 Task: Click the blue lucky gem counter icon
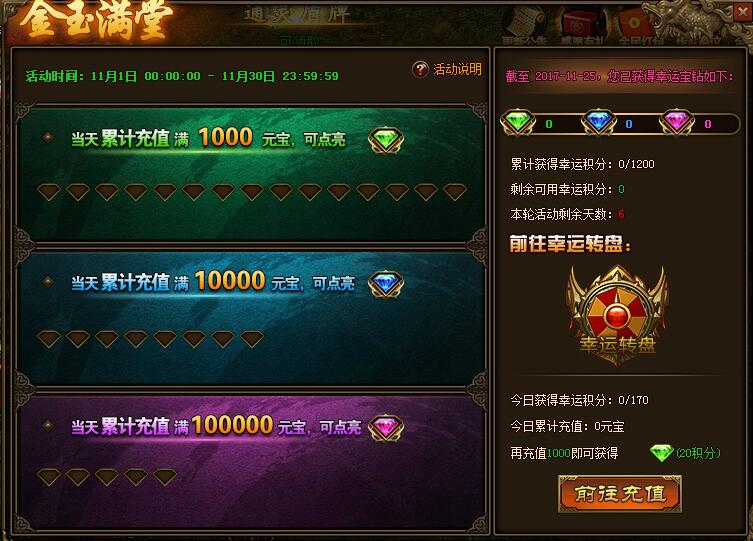pyautogui.click(x=599, y=122)
